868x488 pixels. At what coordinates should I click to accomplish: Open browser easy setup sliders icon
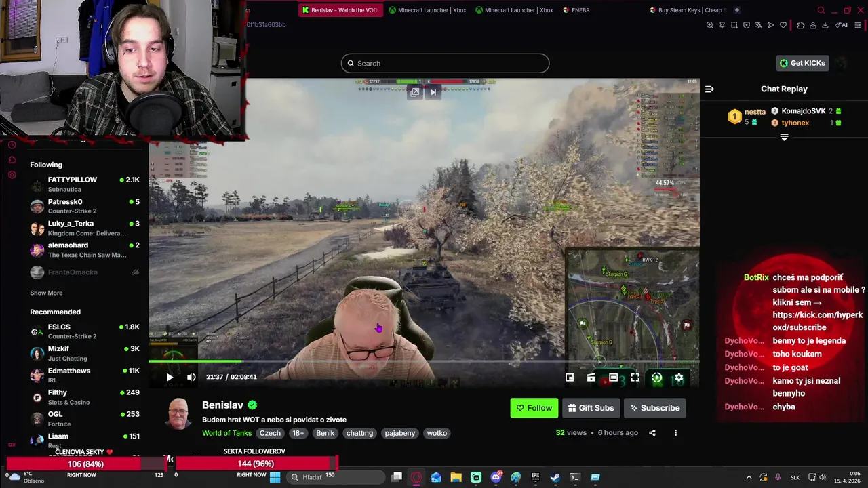(x=858, y=25)
